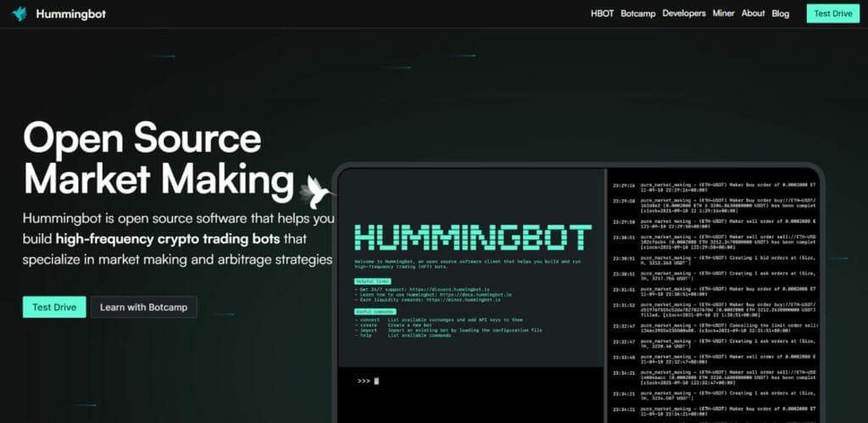Click the HUMMINGBOT pixel logo in the terminal

tap(473, 237)
